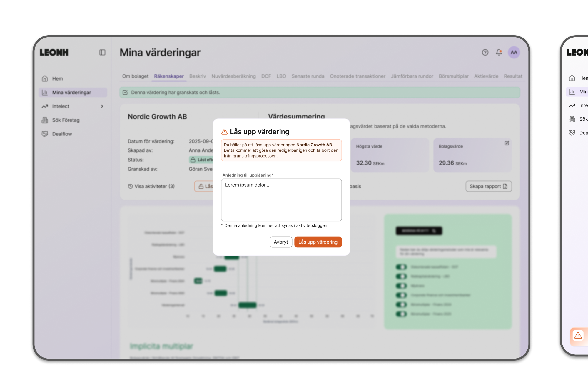Open the notifications bell
Screen dimensions: 588x392
coord(499,52)
